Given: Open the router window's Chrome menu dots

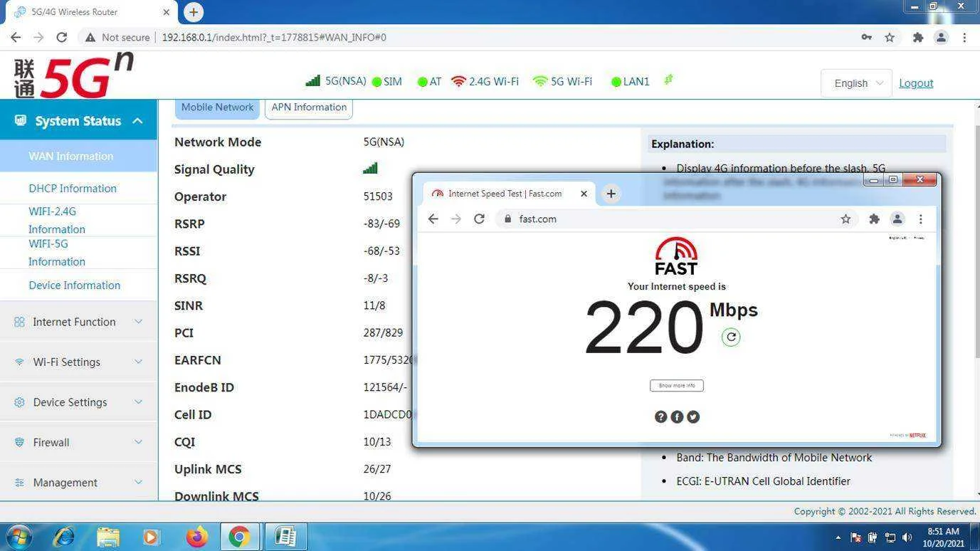Looking at the screenshot, I should [x=964, y=37].
